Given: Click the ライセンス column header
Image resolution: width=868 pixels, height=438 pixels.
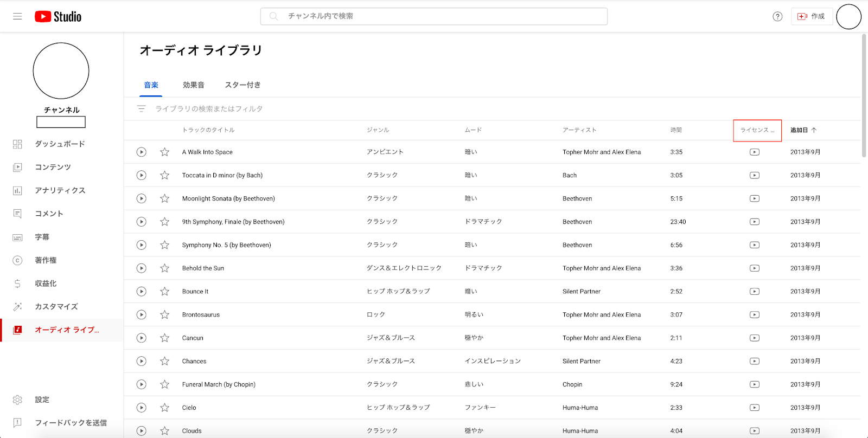Looking at the screenshot, I should pyautogui.click(x=757, y=130).
